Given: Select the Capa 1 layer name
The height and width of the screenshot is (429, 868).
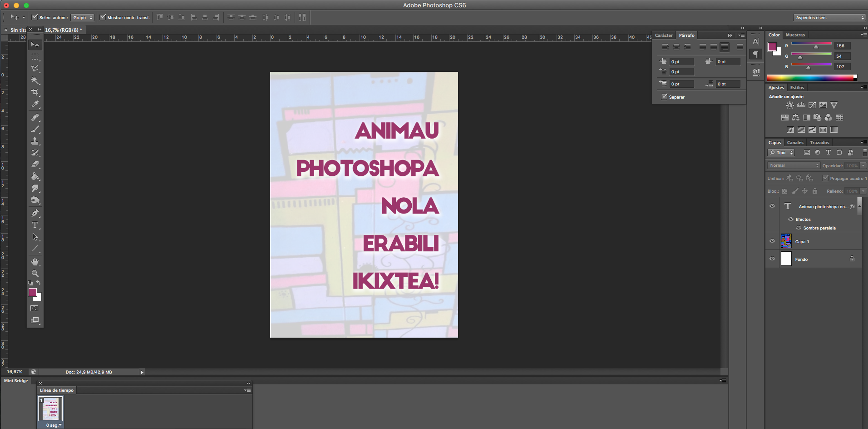Looking at the screenshot, I should pos(802,242).
